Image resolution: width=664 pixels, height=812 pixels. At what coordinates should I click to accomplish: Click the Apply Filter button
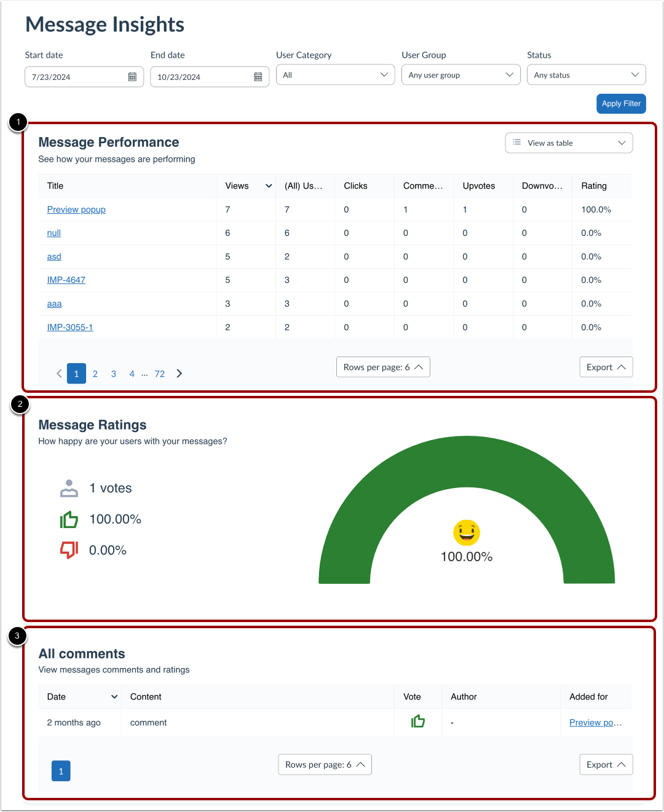621,103
